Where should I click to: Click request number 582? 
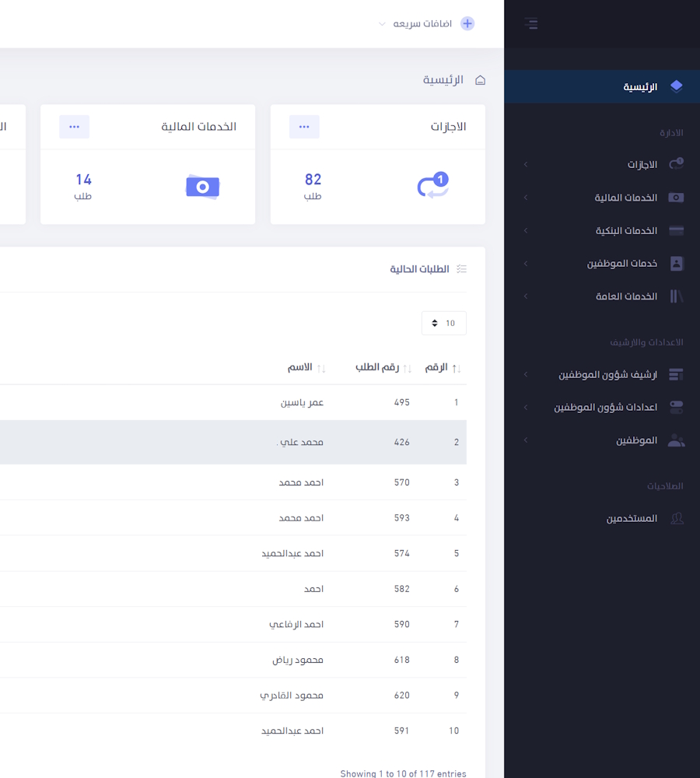402,589
